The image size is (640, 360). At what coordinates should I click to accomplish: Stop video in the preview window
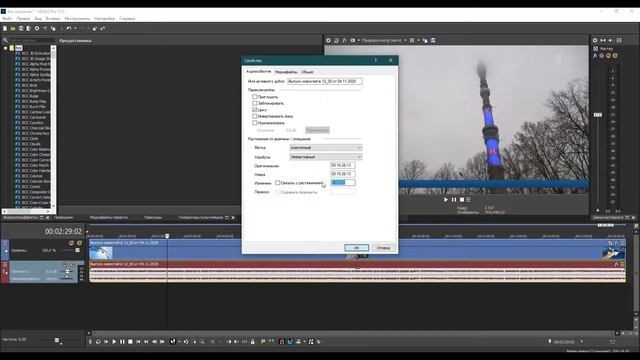click(462, 200)
